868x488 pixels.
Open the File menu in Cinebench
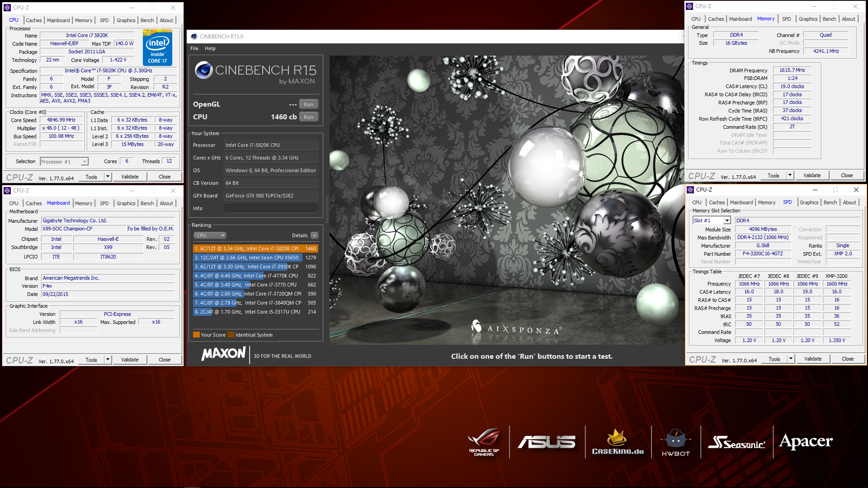click(x=194, y=48)
